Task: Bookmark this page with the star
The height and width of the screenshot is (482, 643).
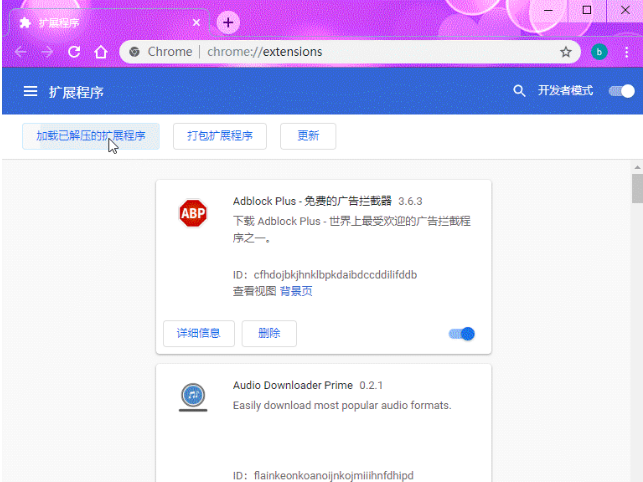Action: [566, 52]
